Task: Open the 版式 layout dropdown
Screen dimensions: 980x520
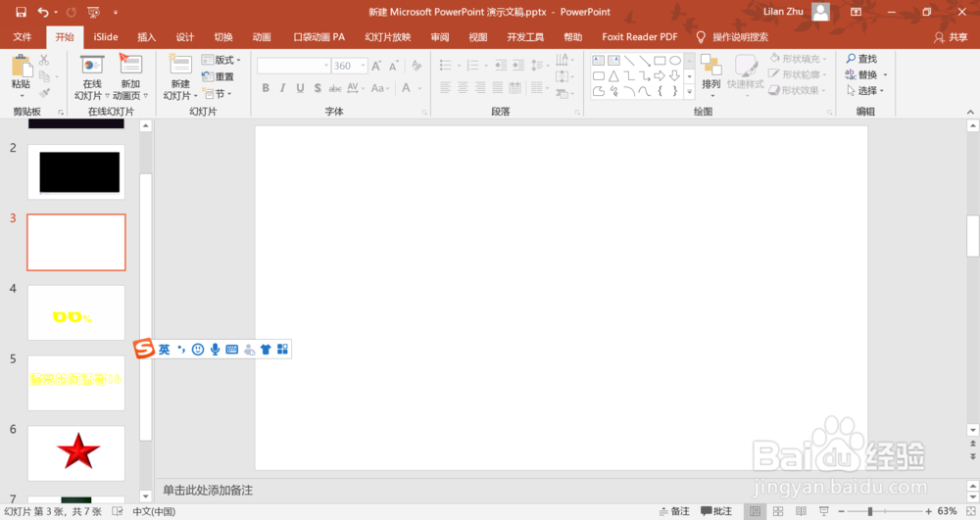Action: [x=221, y=60]
